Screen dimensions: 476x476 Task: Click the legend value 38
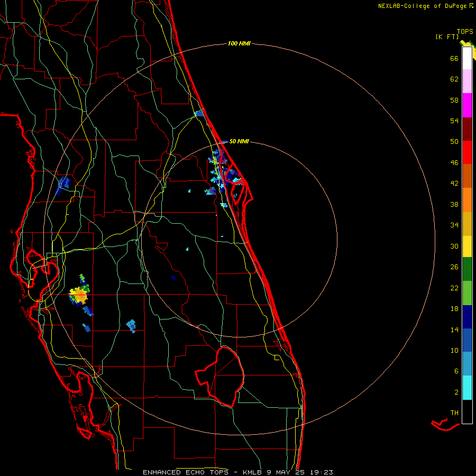coord(454,204)
